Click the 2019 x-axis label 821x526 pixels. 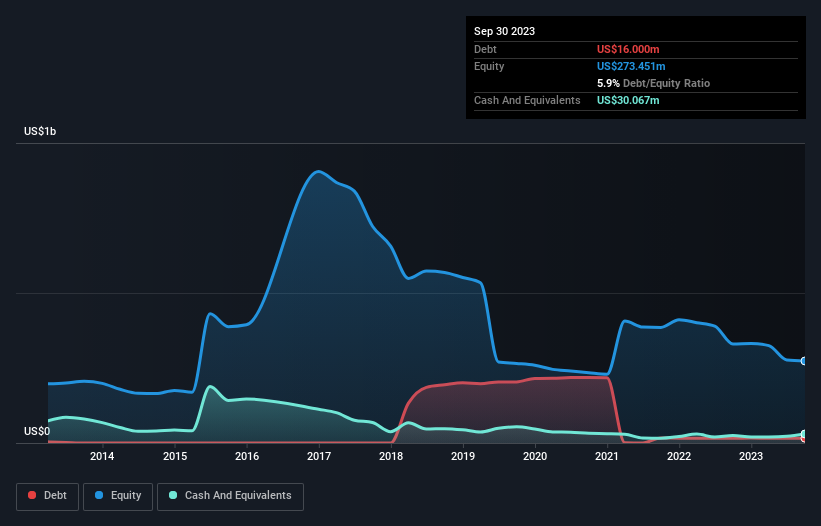click(x=463, y=456)
